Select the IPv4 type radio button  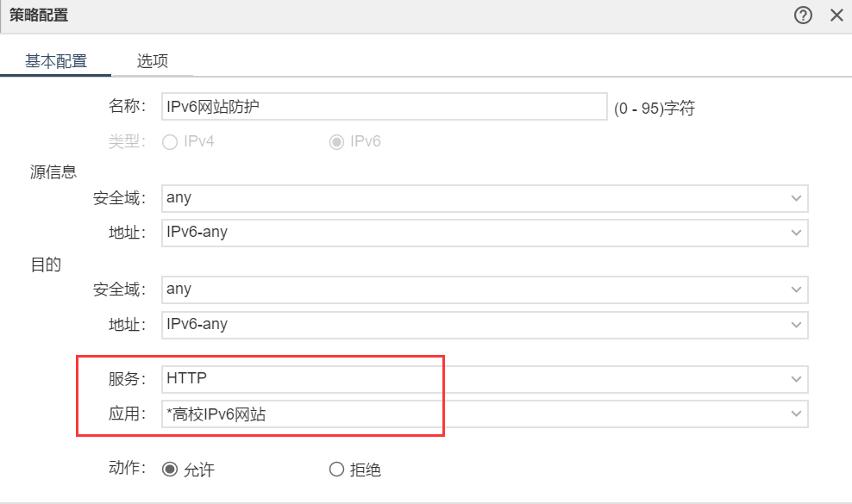pyautogui.click(x=170, y=142)
